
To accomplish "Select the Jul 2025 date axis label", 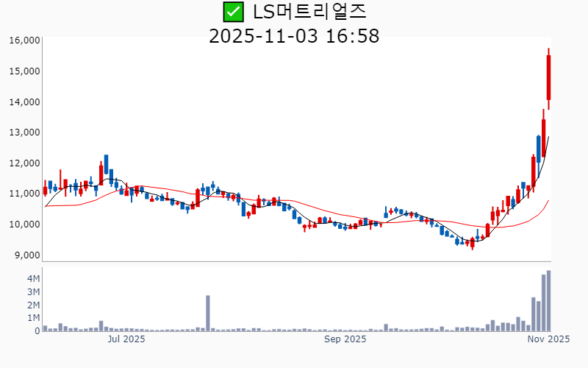I will 126,339.
